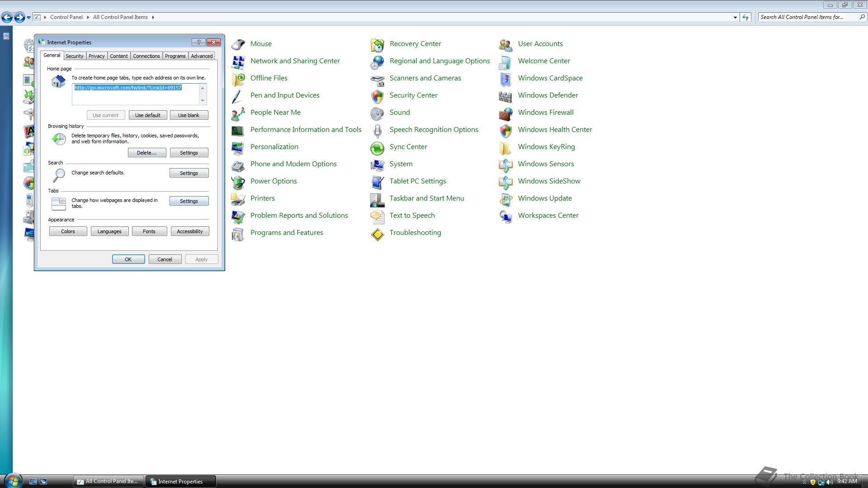Click the Internet Properties help button
The height and width of the screenshot is (488, 868).
pos(198,42)
